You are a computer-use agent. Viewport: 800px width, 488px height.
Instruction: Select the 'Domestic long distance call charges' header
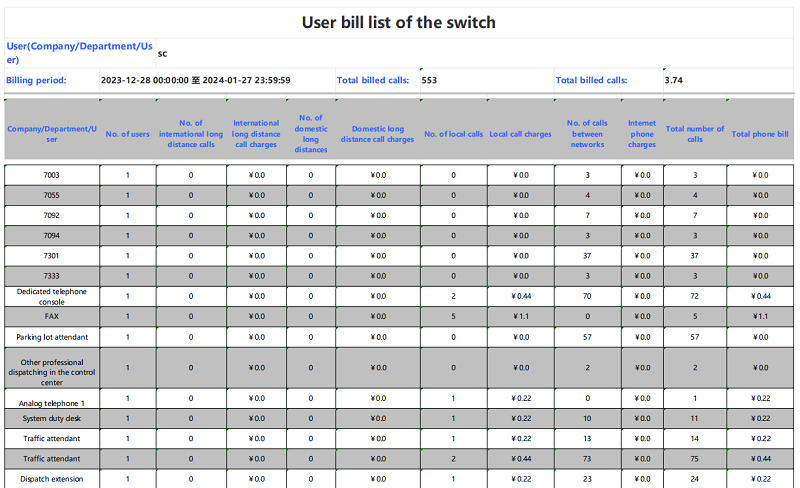coord(377,134)
